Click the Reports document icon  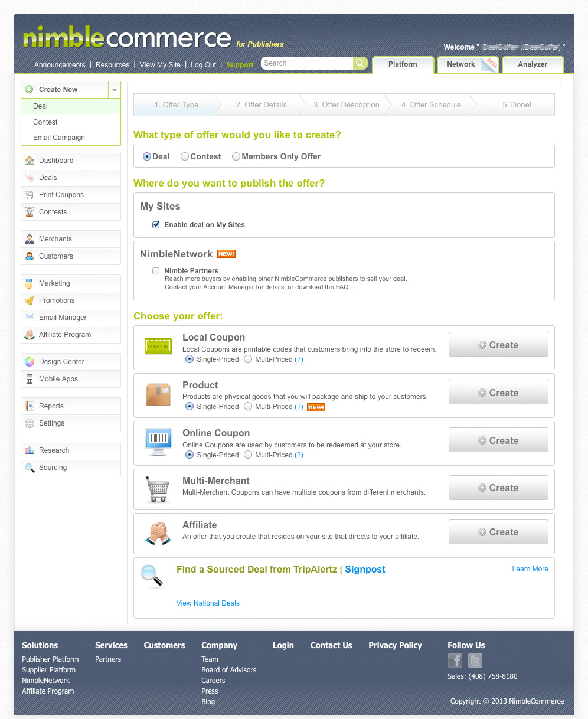click(x=30, y=406)
